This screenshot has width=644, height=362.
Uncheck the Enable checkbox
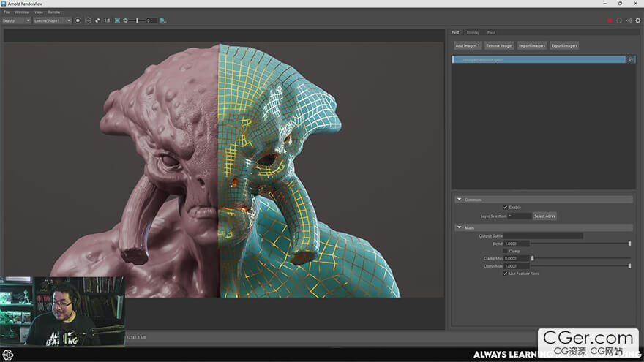pos(505,208)
